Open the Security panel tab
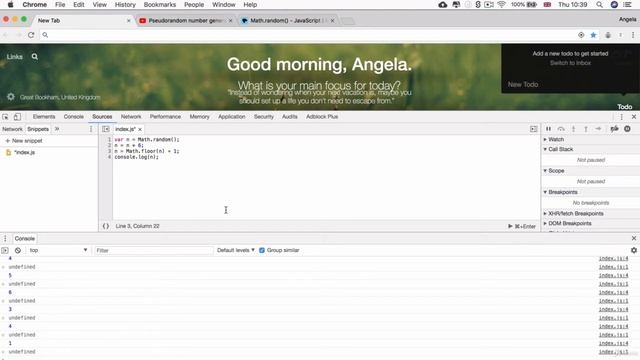Screen dimensions: 640x360 point(264,117)
